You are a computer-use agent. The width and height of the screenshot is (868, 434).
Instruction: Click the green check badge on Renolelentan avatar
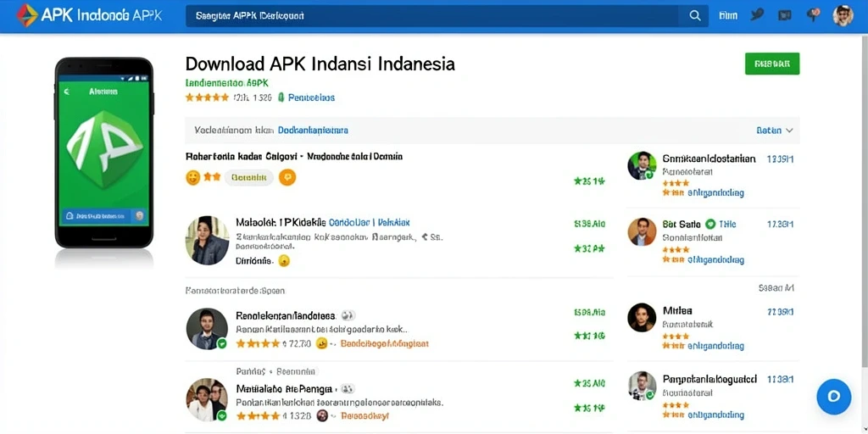(x=222, y=343)
